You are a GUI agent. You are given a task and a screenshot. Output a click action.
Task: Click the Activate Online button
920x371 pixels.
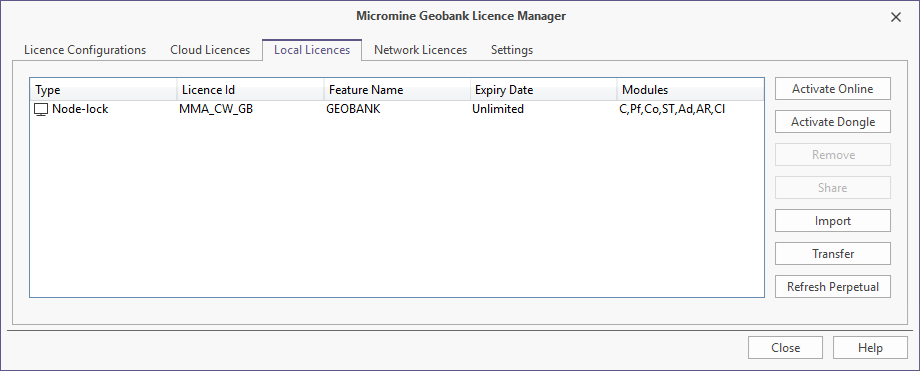[x=833, y=89]
